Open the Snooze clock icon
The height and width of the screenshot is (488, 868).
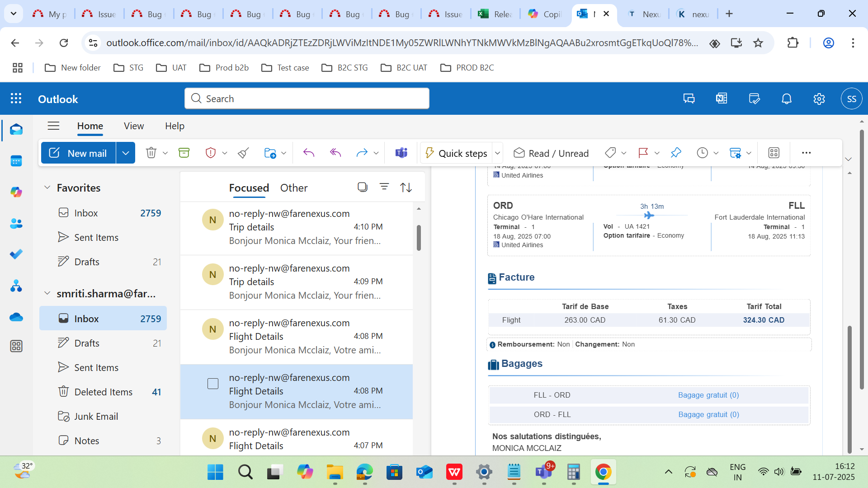(x=702, y=153)
